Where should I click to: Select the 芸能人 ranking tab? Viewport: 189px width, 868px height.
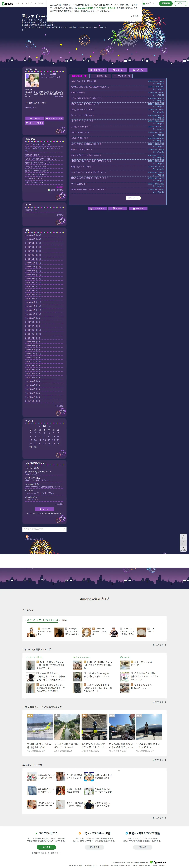[x=64, y=620]
